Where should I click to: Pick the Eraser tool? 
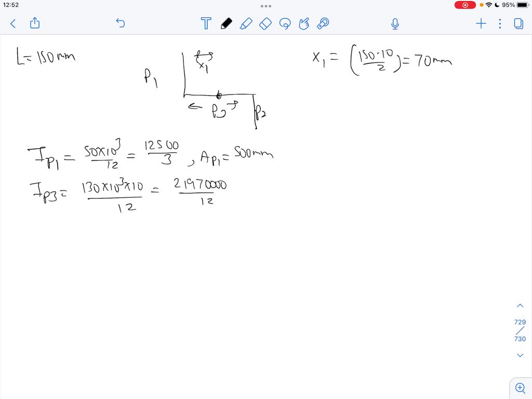tap(265, 23)
